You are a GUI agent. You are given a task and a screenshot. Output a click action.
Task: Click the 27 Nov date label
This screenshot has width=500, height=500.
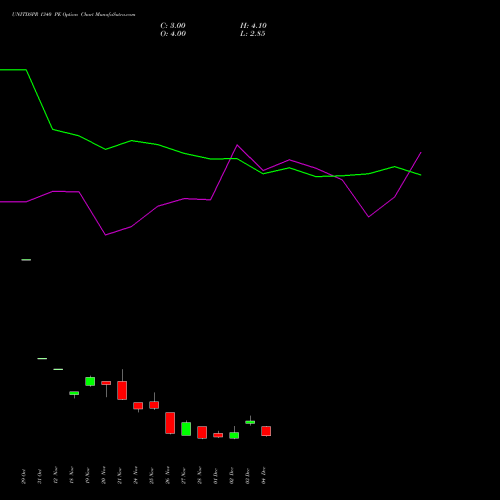coord(183,475)
